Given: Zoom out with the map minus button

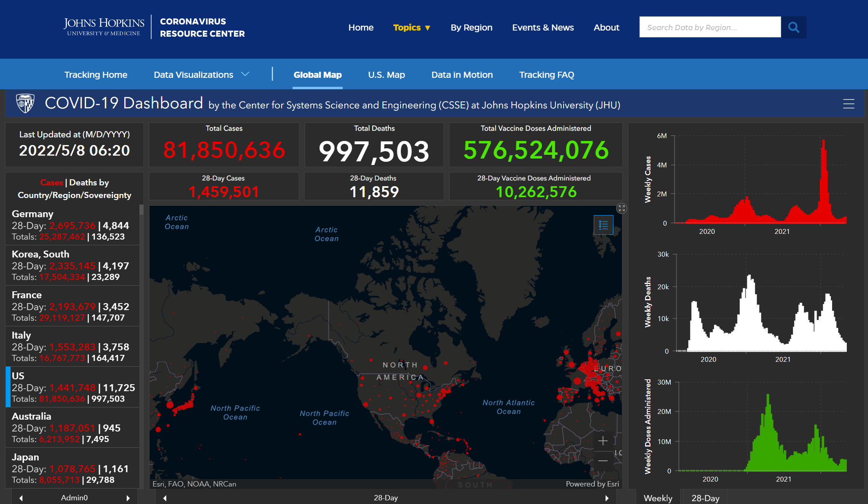Looking at the screenshot, I should tap(603, 461).
